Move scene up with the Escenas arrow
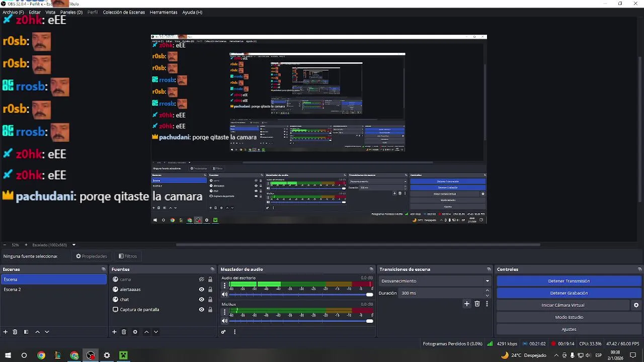 tap(37, 332)
